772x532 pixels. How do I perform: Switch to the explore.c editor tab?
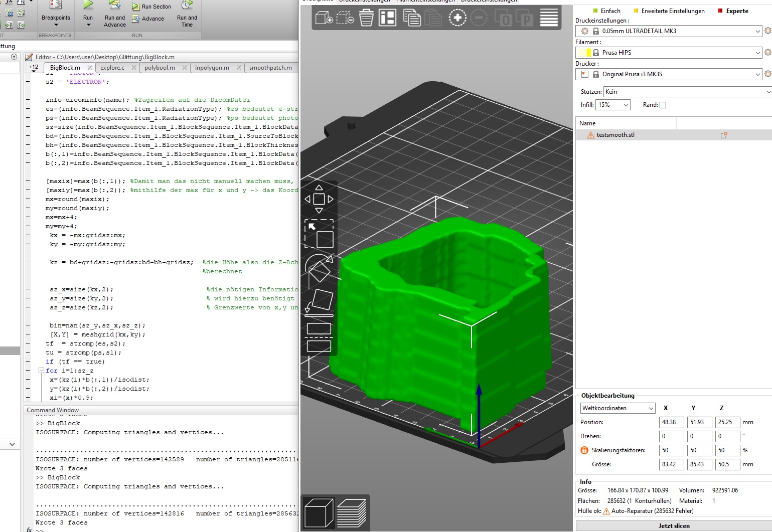(x=112, y=68)
